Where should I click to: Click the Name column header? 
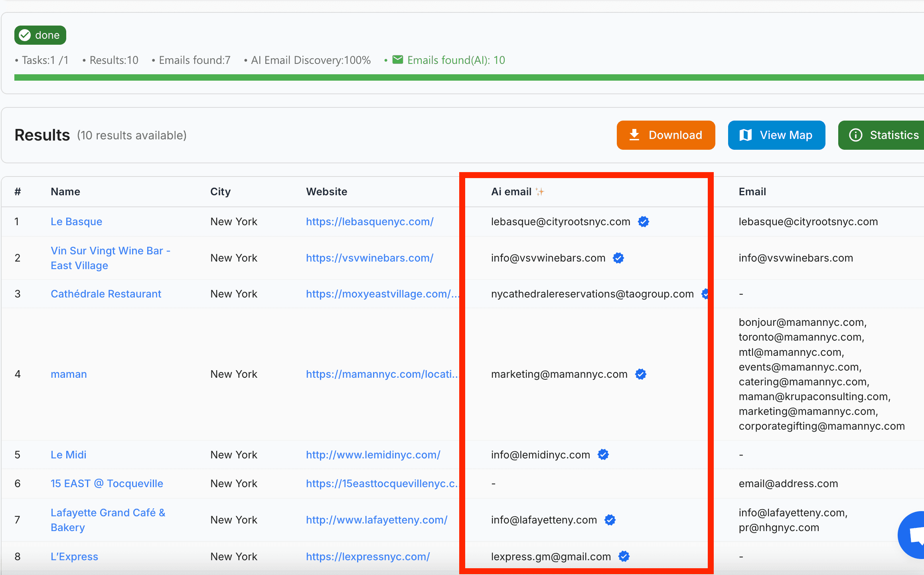tap(65, 192)
